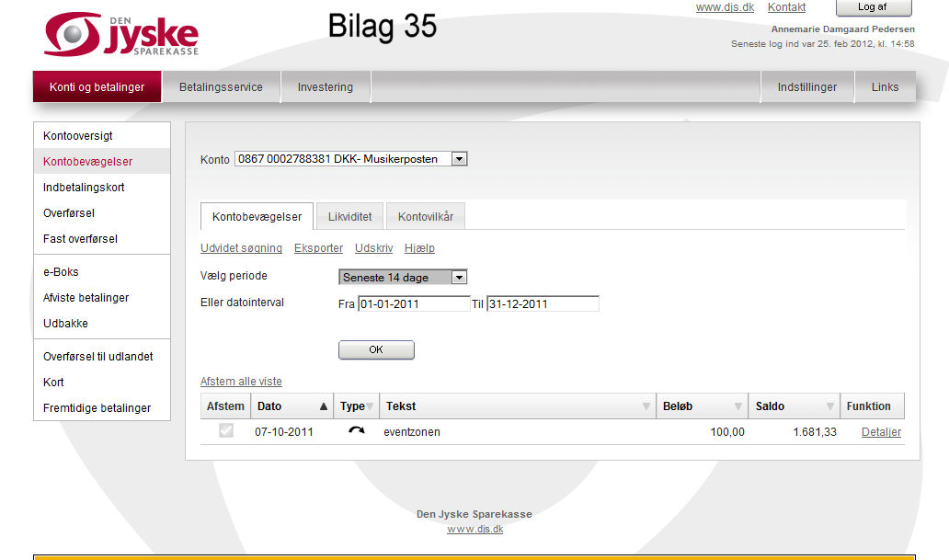
Task: Select Fremtidige betalinger in the sidebar
Action: coord(102,408)
